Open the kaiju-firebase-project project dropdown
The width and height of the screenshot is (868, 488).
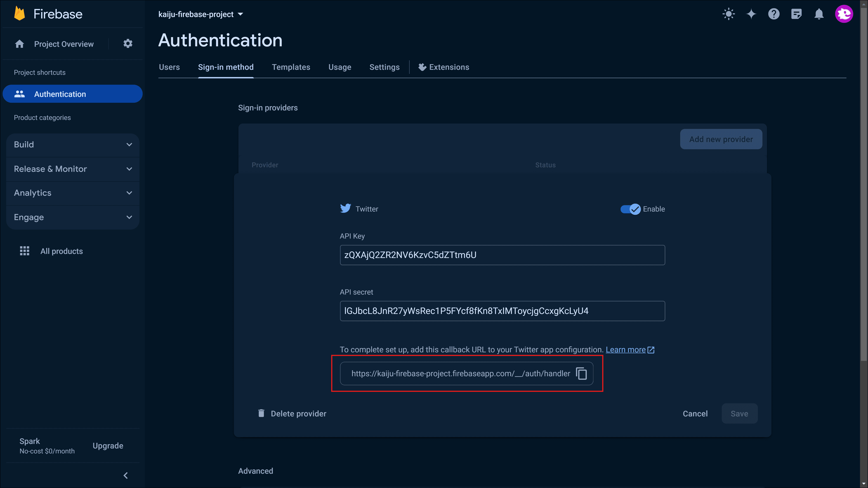click(201, 14)
